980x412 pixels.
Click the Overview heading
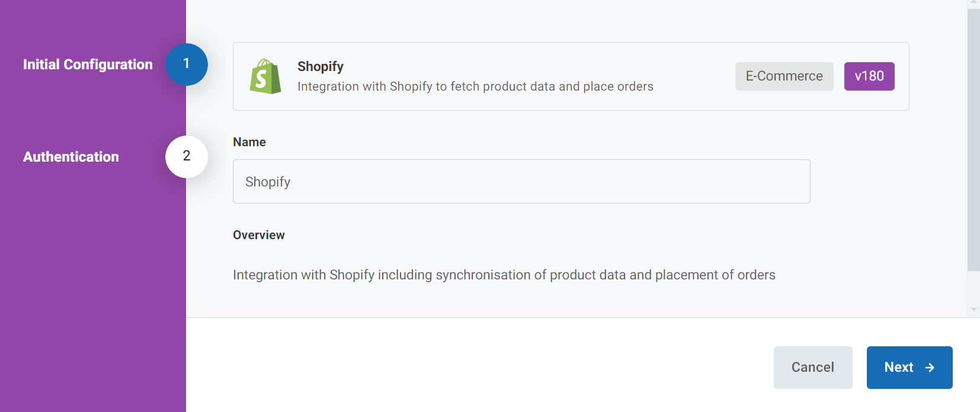tap(259, 235)
